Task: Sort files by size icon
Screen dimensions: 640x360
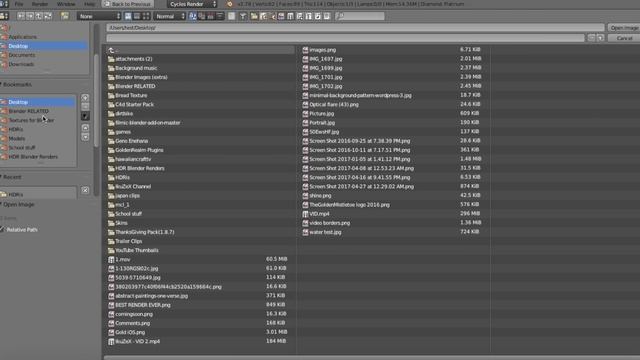Action: (220, 16)
